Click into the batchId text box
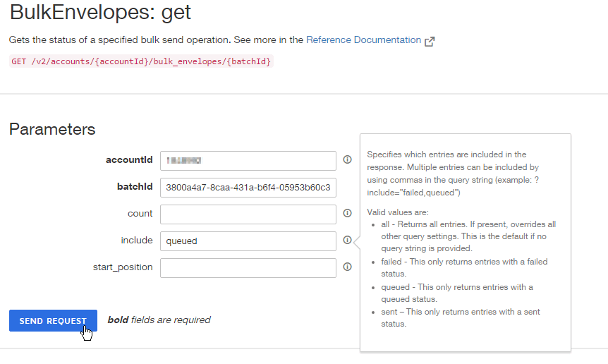 pos(248,188)
